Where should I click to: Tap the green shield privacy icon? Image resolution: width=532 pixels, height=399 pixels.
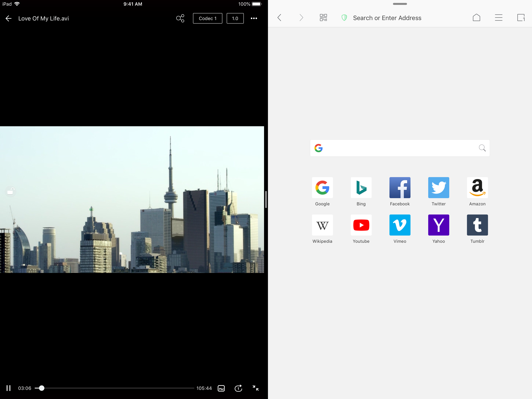tap(344, 18)
